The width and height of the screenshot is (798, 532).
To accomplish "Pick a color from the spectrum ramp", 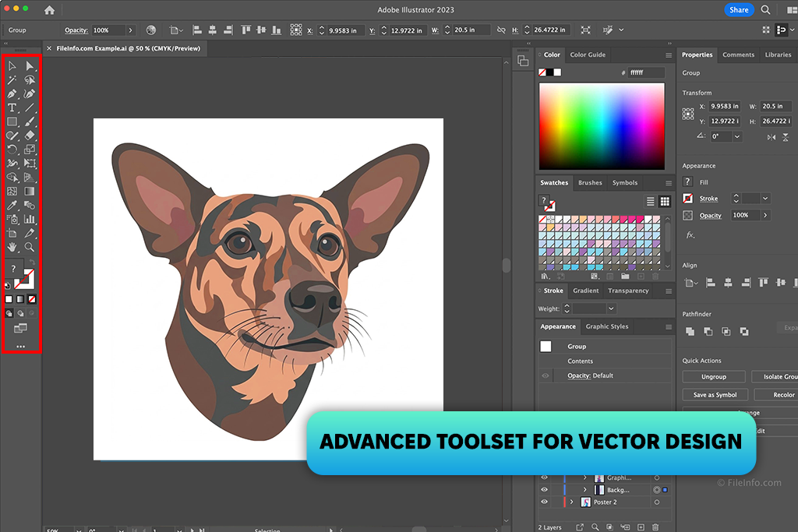I will tap(602, 126).
